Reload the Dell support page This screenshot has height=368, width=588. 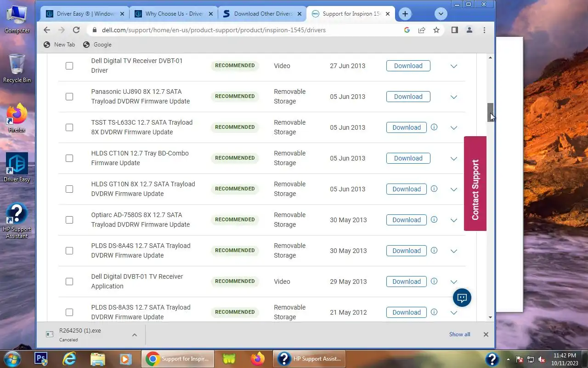click(x=76, y=30)
